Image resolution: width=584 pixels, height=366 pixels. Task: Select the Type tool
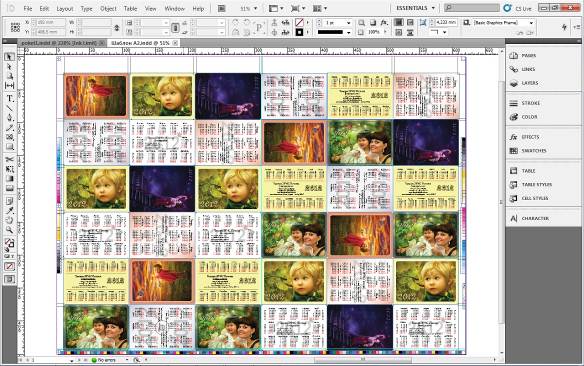[x=9, y=98]
